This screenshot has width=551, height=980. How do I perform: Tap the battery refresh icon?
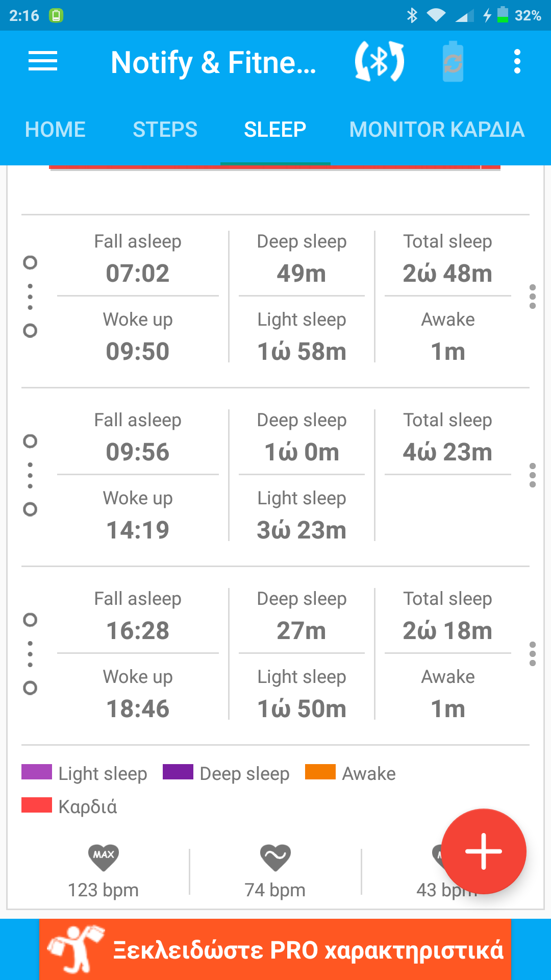click(x=453, y=62)
